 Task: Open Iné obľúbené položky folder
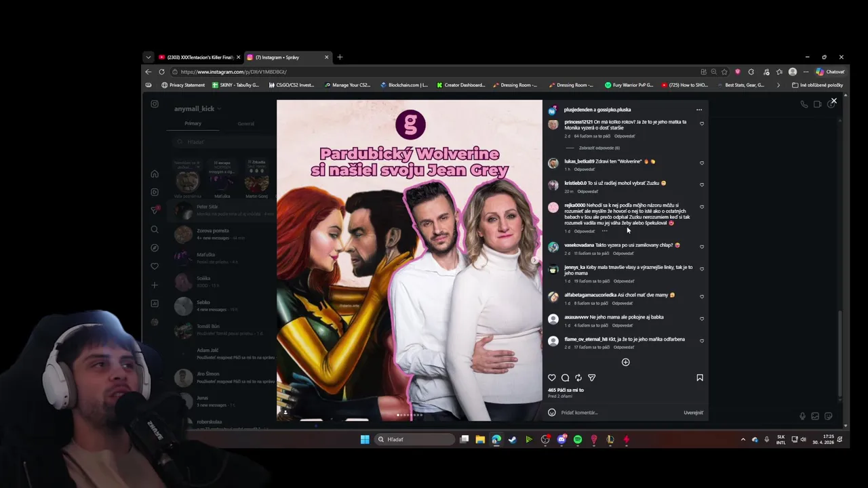coord(817,85)
